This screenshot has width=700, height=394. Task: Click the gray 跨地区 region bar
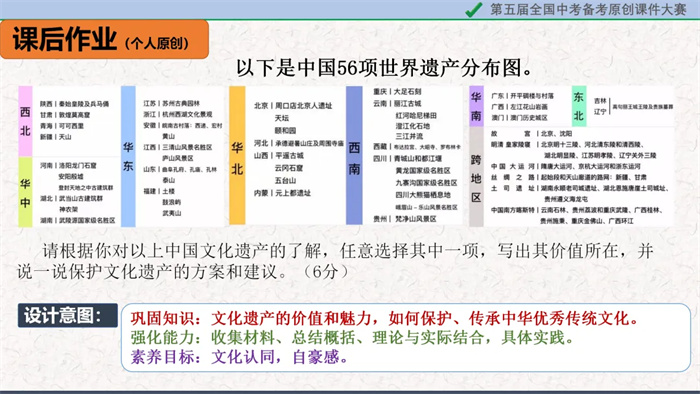pos(476,177)
